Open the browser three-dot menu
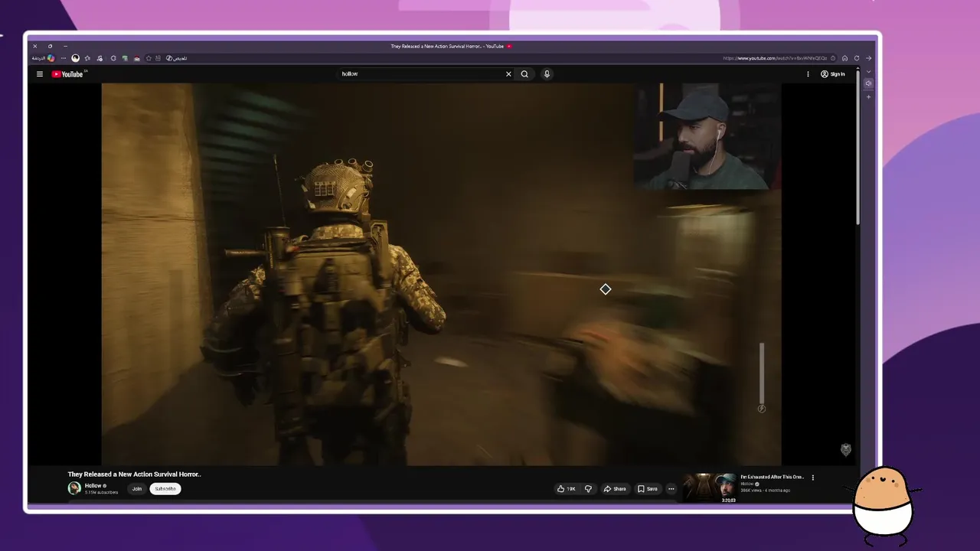Screen dimensions: 980x551 coord(64,58)
